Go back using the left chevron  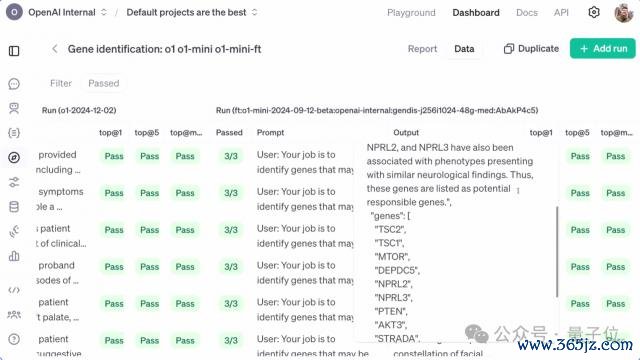click(55, 49)
